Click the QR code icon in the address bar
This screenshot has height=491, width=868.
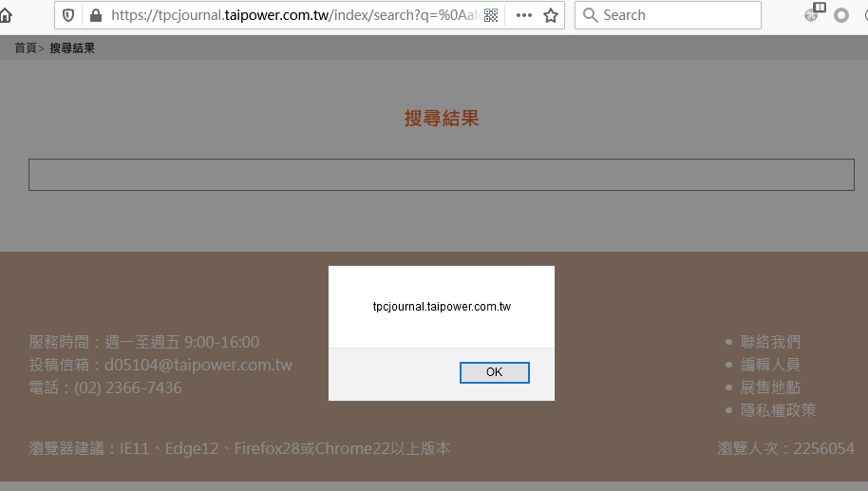[491, 15]
